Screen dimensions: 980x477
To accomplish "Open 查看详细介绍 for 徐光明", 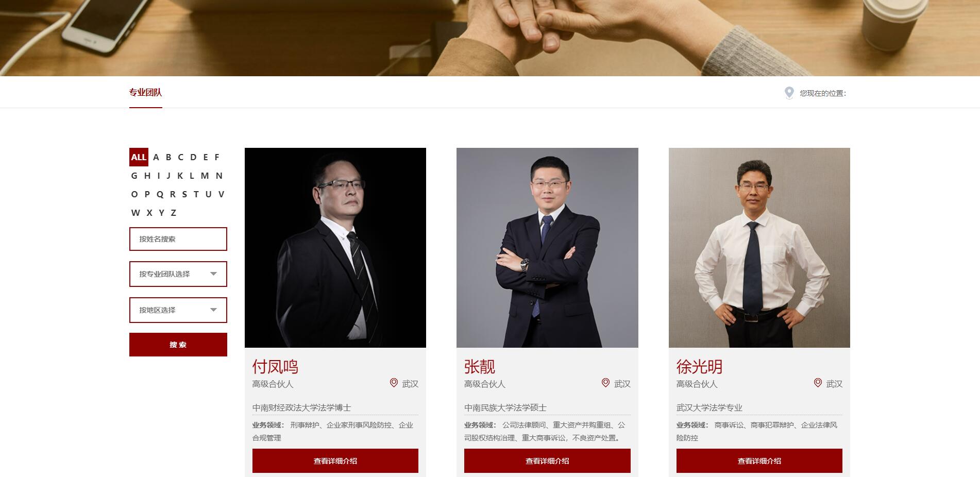I will coord(759,461).
